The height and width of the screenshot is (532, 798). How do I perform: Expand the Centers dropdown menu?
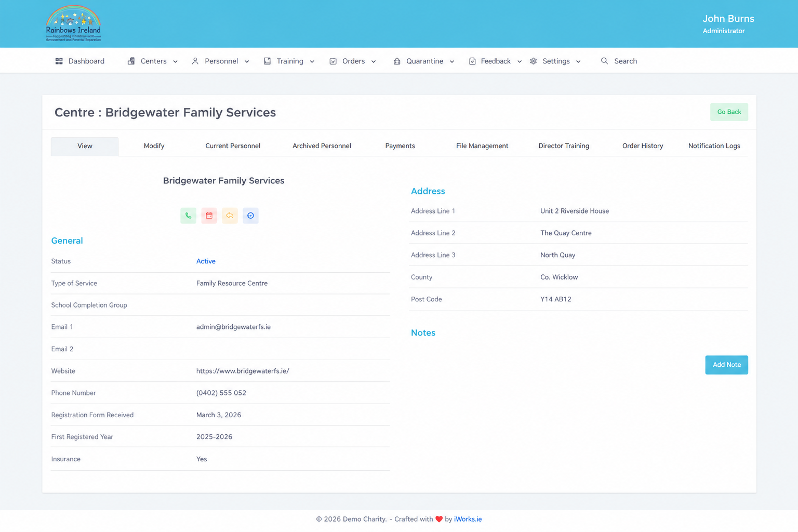coord(153,61)
